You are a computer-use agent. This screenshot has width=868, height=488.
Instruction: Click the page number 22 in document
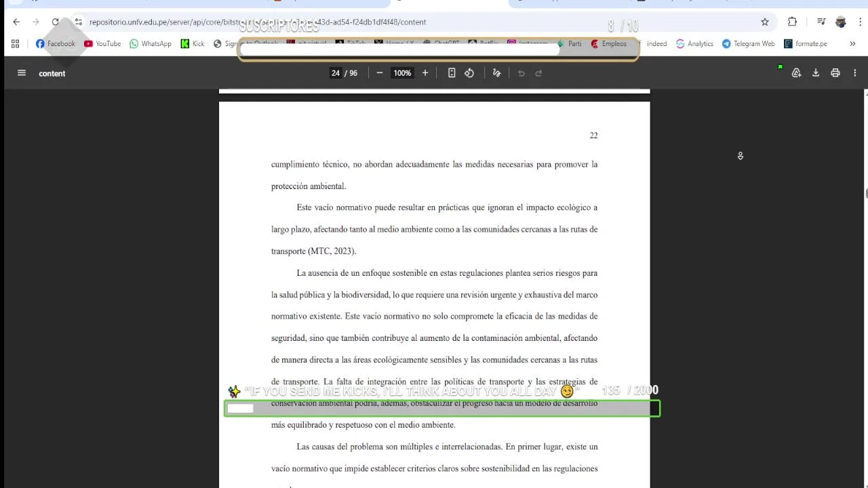(x=593, y=136)
